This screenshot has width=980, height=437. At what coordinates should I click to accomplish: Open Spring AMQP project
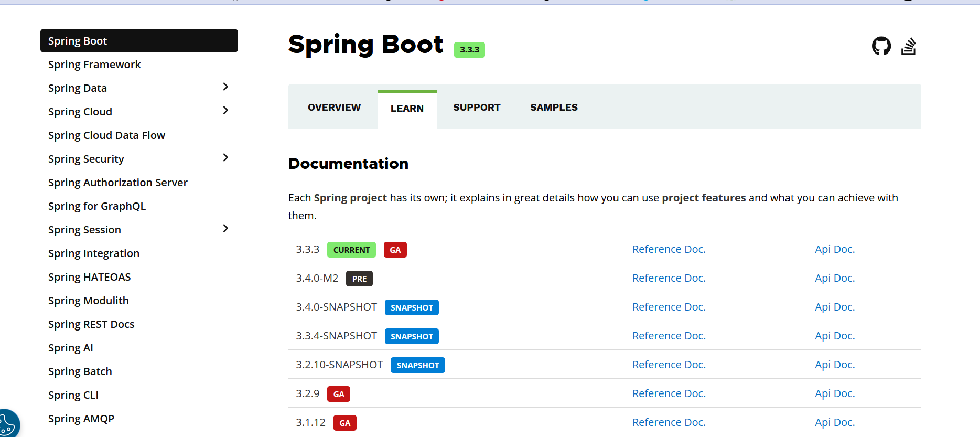click(81, 419)
